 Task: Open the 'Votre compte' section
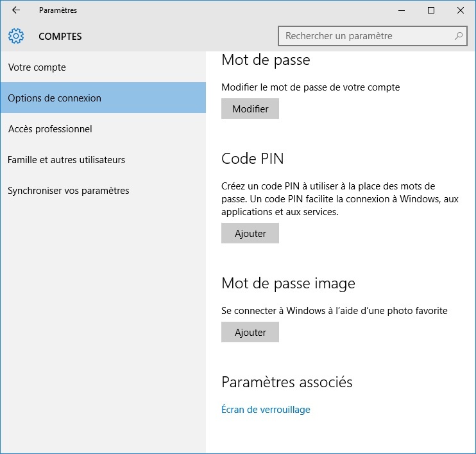click(103, 67)
